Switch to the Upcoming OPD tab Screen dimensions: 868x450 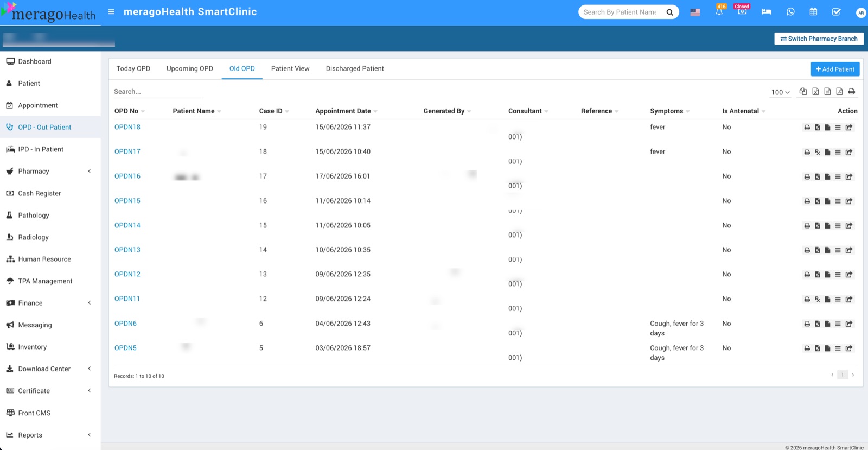coord(190,68)
